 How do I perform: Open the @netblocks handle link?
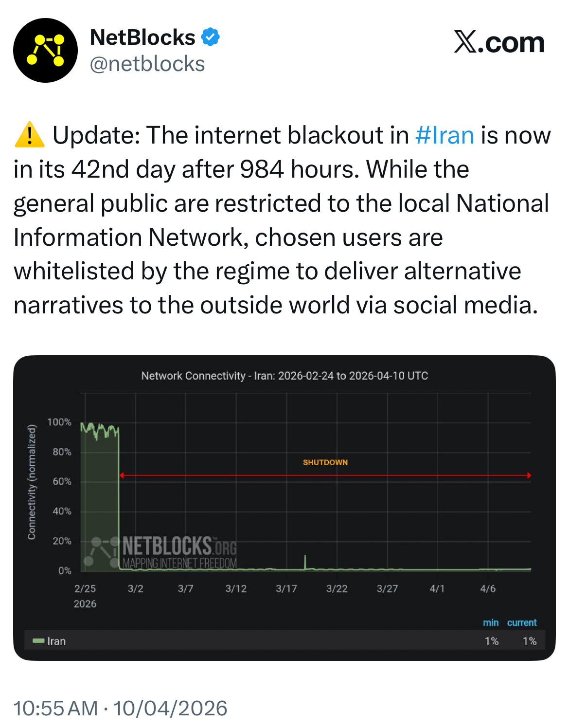pyautogui.click(x=147, y=64)
